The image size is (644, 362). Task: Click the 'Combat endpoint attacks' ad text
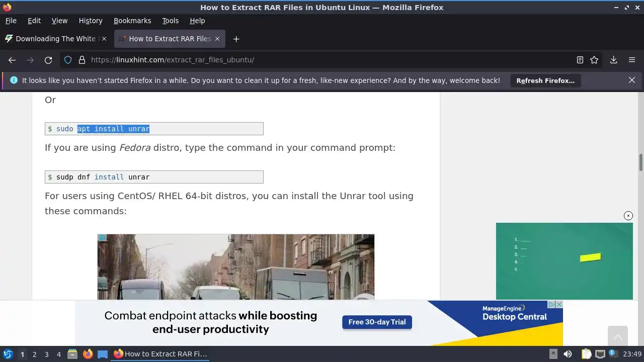(211, 322)
